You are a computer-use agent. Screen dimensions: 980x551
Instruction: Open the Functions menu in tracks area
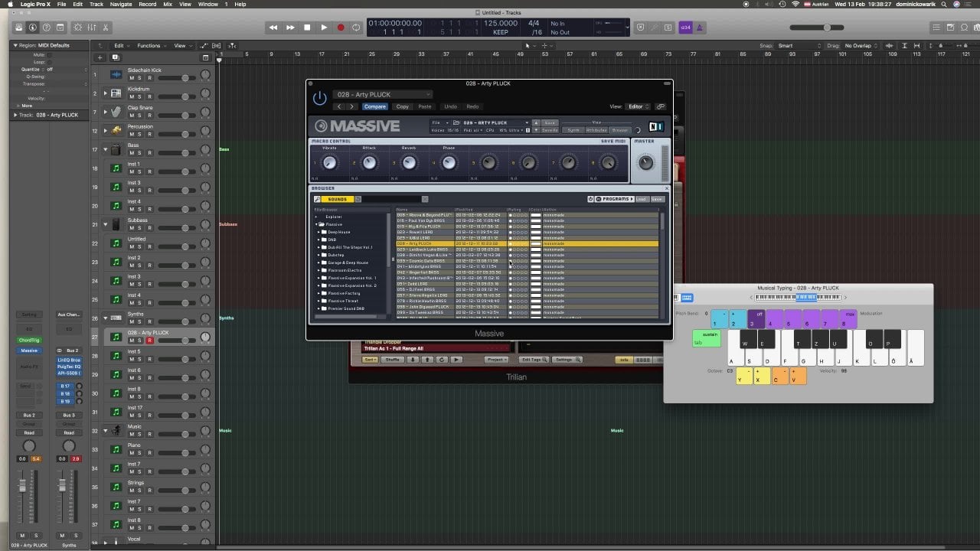(150, 46)
